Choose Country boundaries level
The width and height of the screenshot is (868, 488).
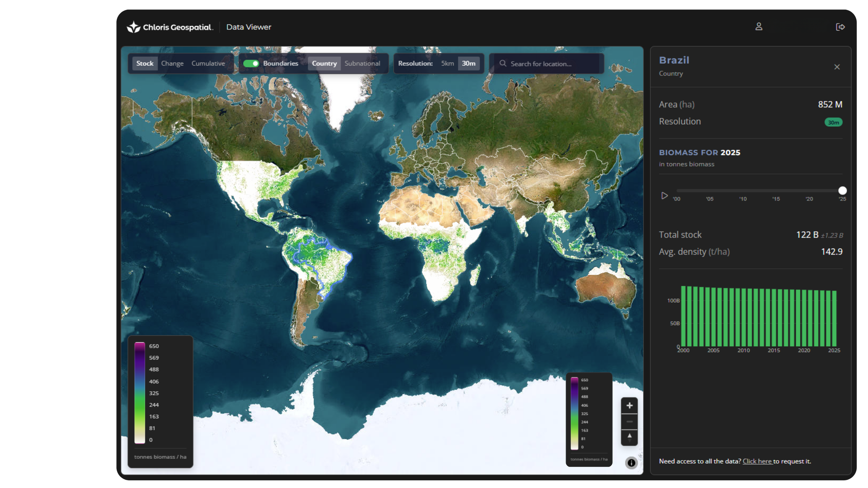pos(324,64)
